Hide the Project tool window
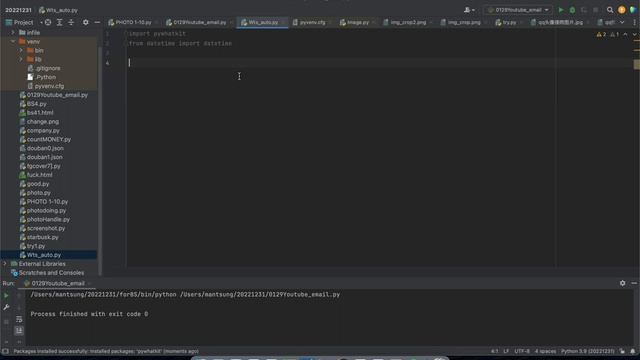The height and width of the screenshot is (360, 640). point(97,22)
